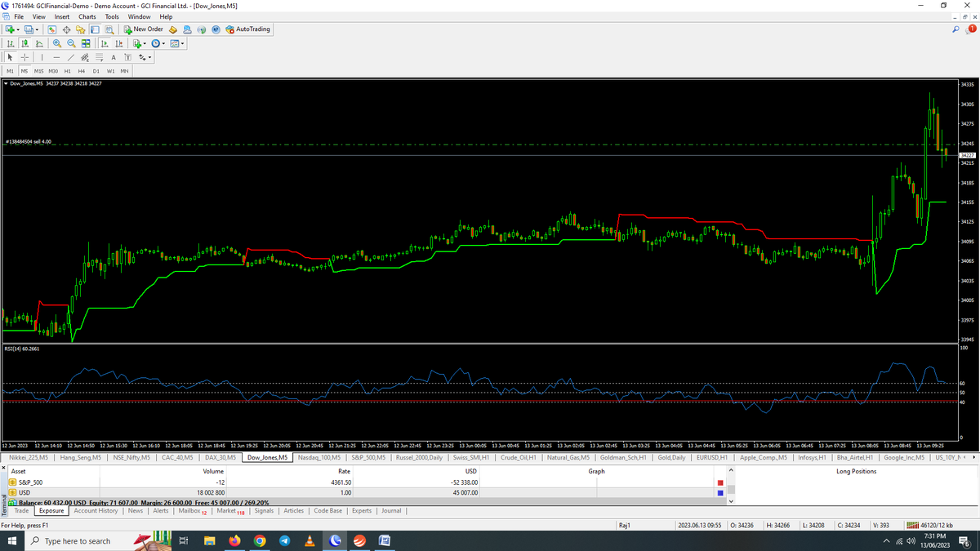Expand the New Chart dropdown arrow
The height and width of the screenshot is (551, 980).
pos(18,30)
